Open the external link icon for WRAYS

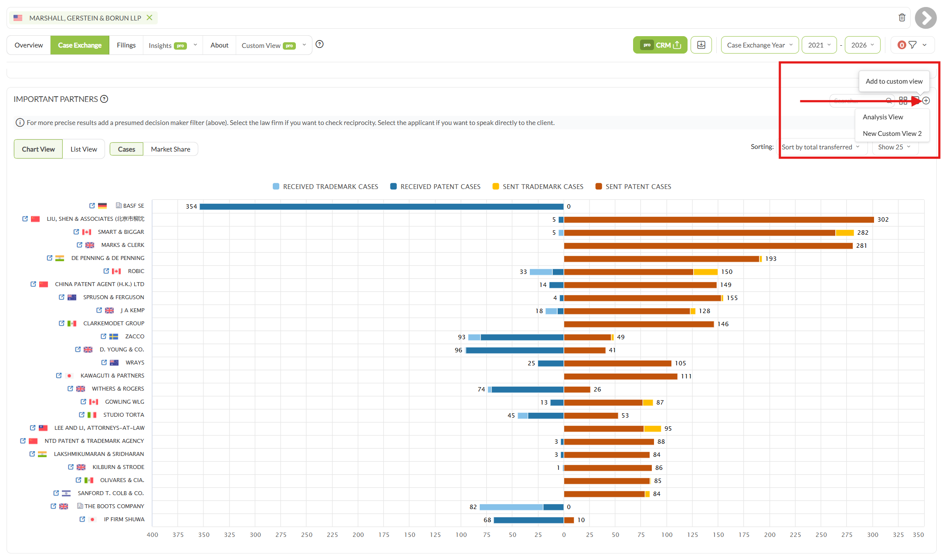[x=104, y=362]
